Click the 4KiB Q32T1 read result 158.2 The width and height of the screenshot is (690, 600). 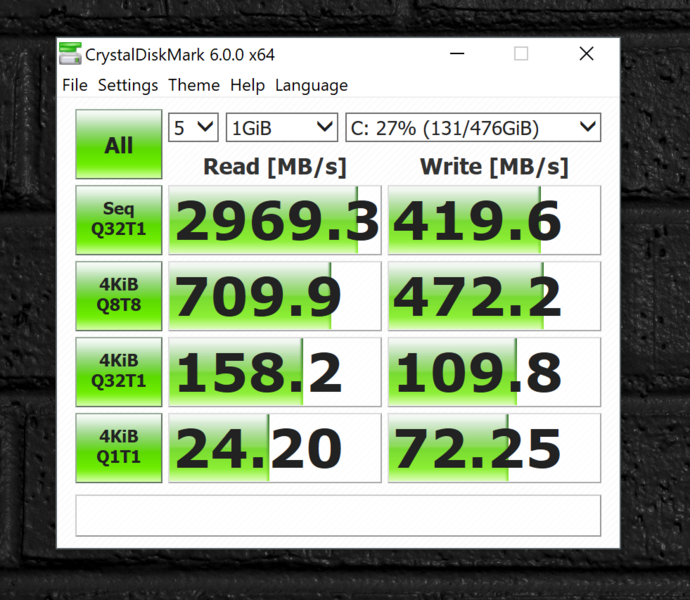click(275, 372)
